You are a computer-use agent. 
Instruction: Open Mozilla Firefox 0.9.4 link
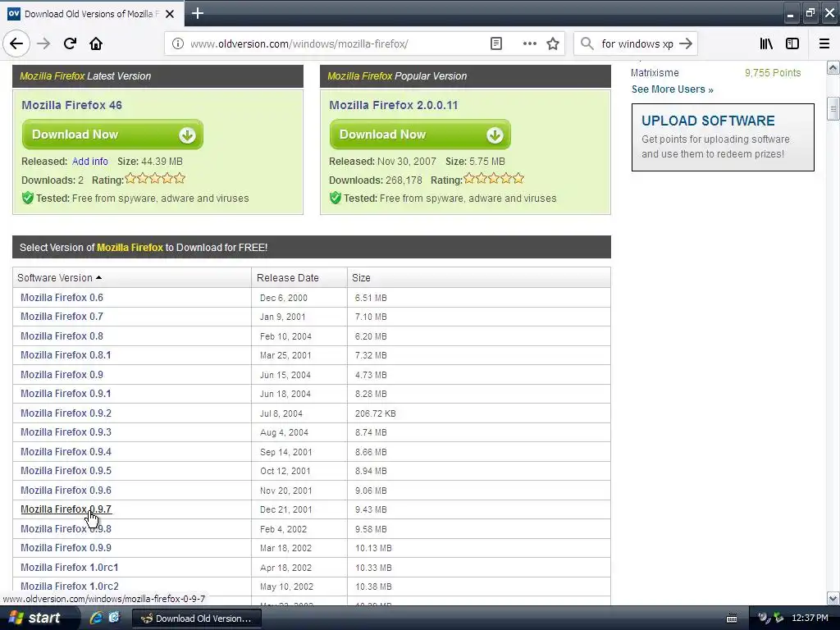tap(66, 452)
